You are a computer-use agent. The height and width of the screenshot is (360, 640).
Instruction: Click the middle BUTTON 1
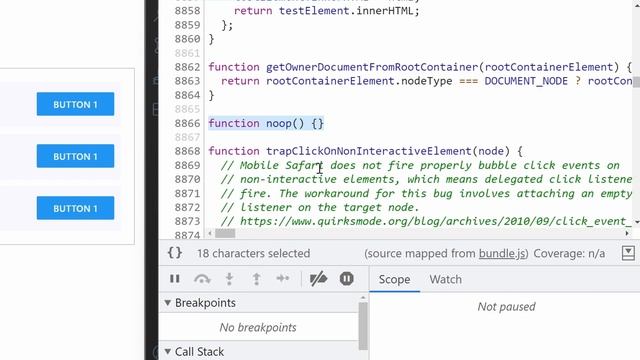click(x=76, y=156)
